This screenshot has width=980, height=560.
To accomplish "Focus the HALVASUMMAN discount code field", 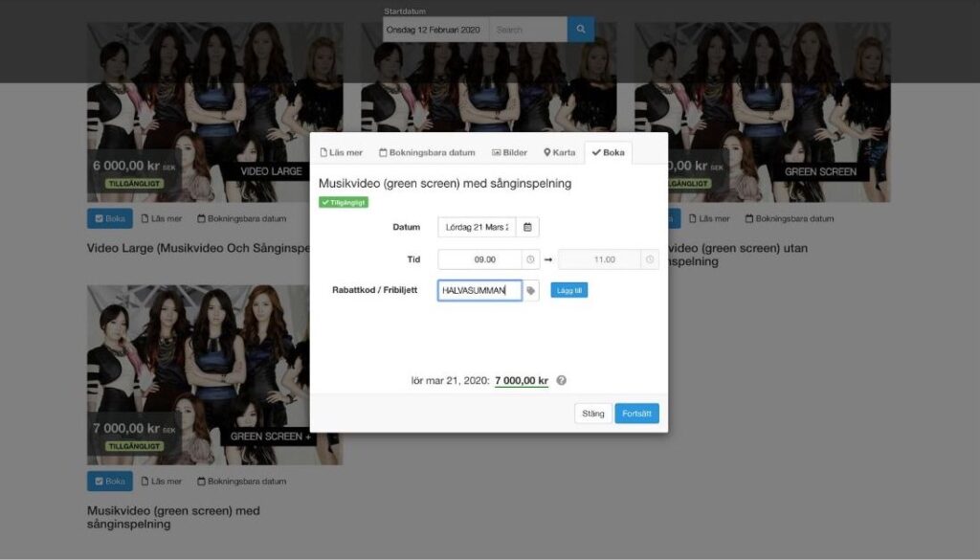I will 480,291.
